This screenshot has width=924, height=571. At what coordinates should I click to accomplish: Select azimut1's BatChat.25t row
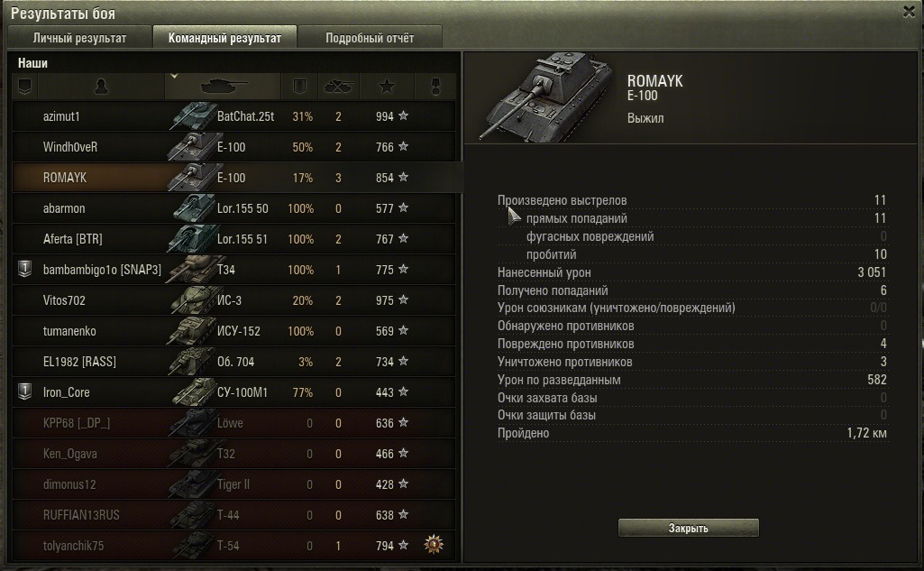pyautogui.click(x=234, y=116)
